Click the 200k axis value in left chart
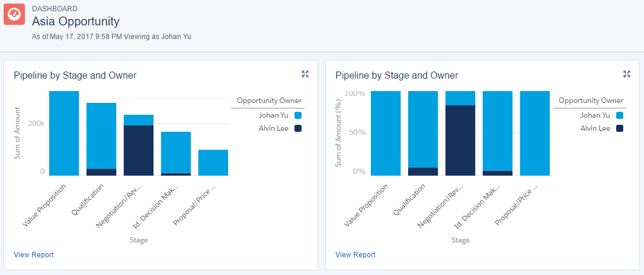Screen dimensions: 644x275 pyautogui.click(x=37, y=124)
